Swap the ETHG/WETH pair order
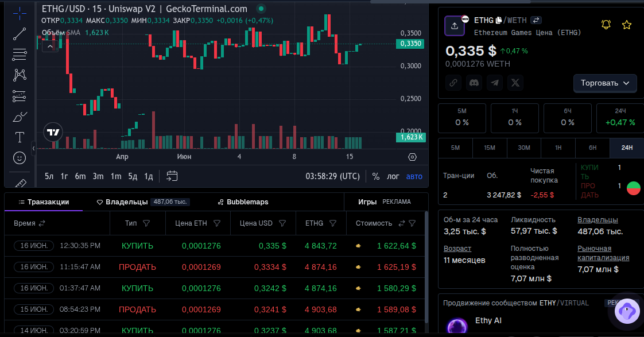The height and width of the screenshot is (337, 644). [x=536, y=20]
